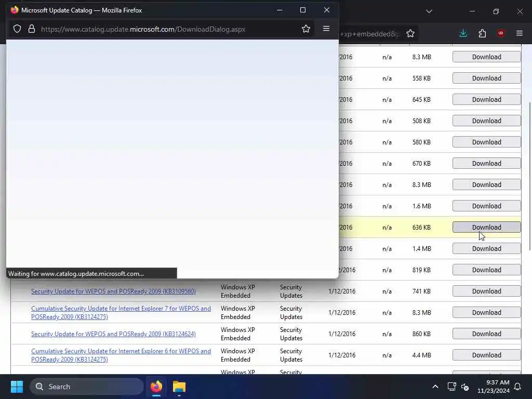The height and width of the screenshot is (399, 532).
Task: Open Cumulative Security Update Internet Explorer 6 link
Action: pos(121,355)
